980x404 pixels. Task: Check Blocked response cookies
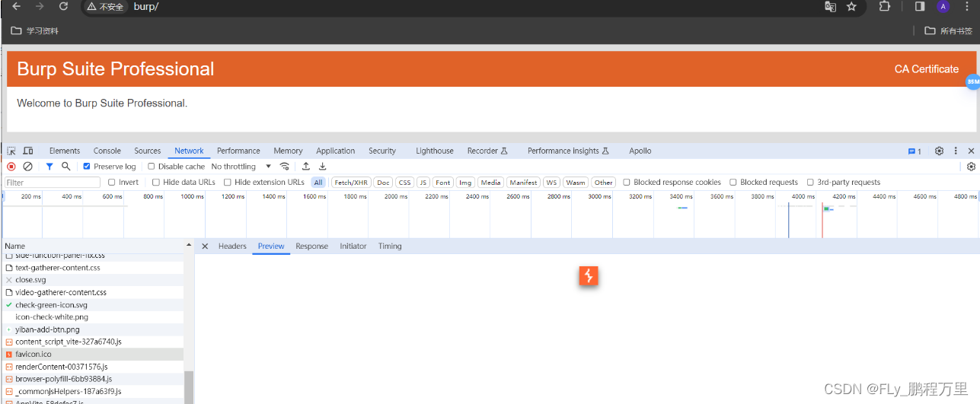click(627, 183)
